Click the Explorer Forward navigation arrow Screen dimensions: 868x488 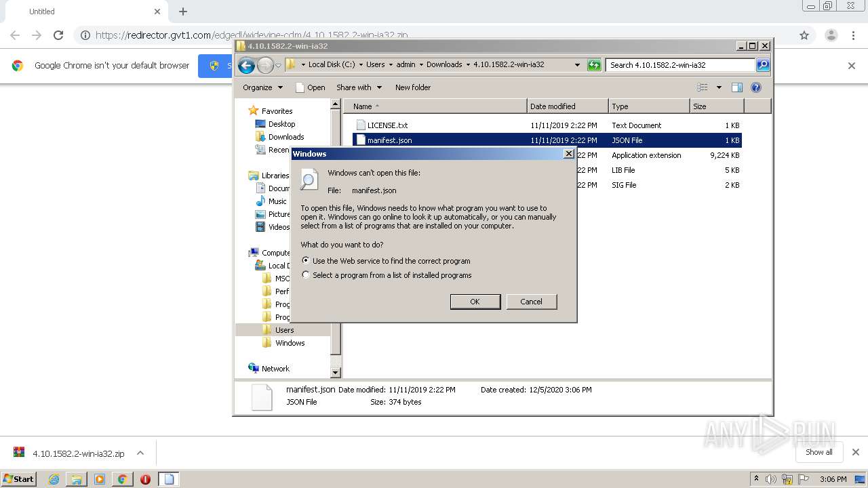point(265,65)
